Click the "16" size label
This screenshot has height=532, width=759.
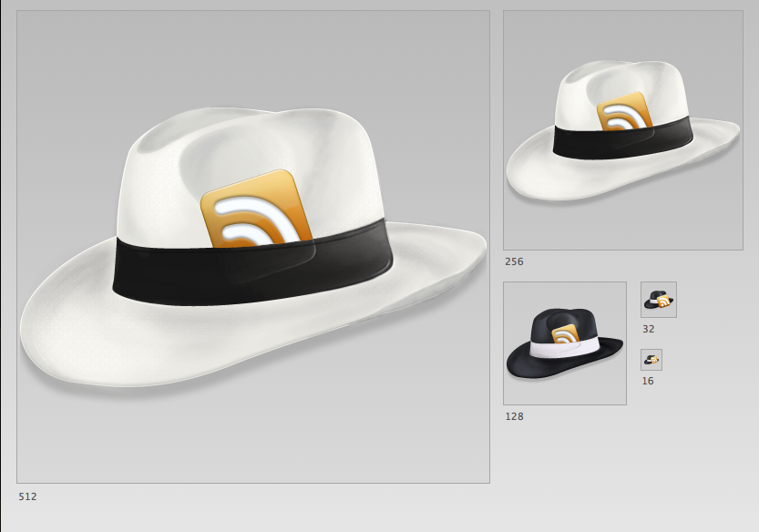pyautogui.click(x=647, y=381)
